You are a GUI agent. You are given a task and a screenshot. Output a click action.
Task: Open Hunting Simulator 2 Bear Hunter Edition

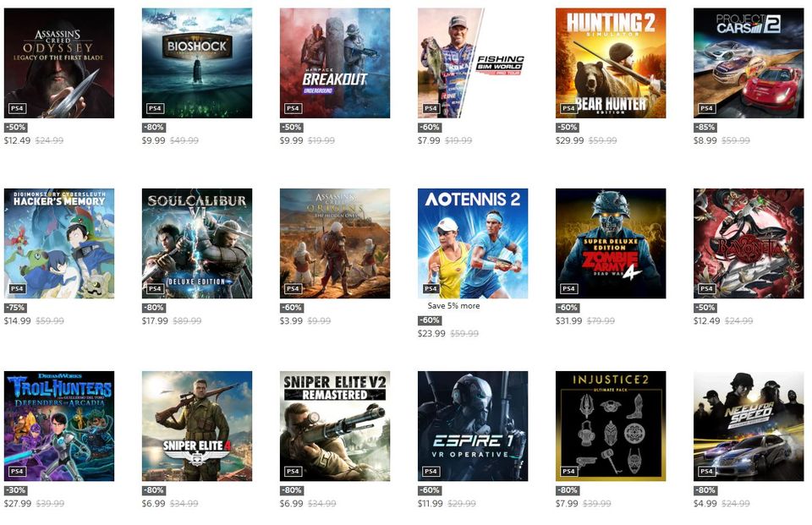click(x=611, y=63)
